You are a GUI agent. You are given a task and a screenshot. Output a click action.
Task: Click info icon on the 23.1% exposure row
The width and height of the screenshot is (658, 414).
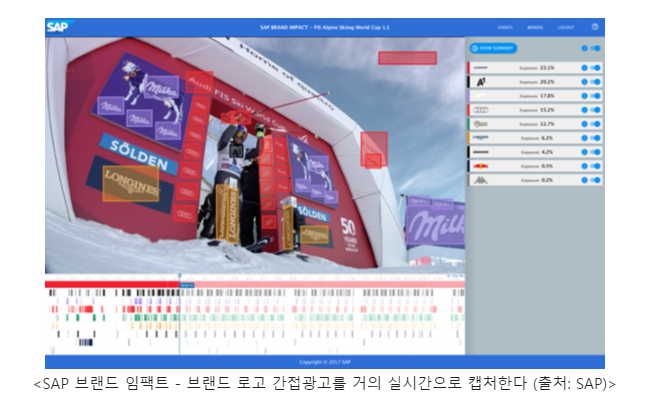(x=585, y=68)
